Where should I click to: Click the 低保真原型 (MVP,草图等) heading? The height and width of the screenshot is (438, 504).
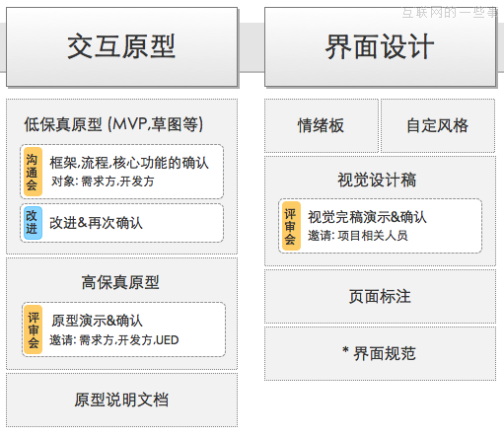tap(113, 124)
